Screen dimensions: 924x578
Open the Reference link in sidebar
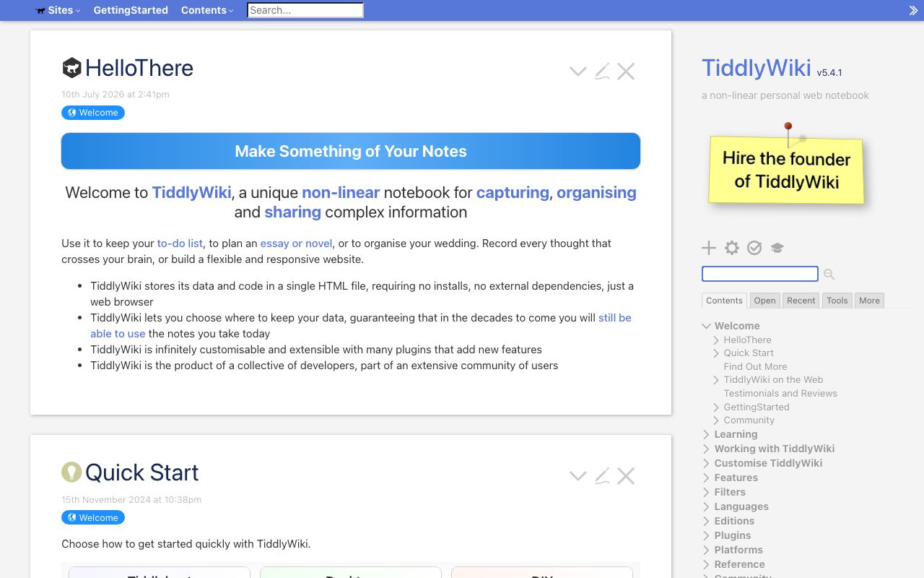pos(739,564)
